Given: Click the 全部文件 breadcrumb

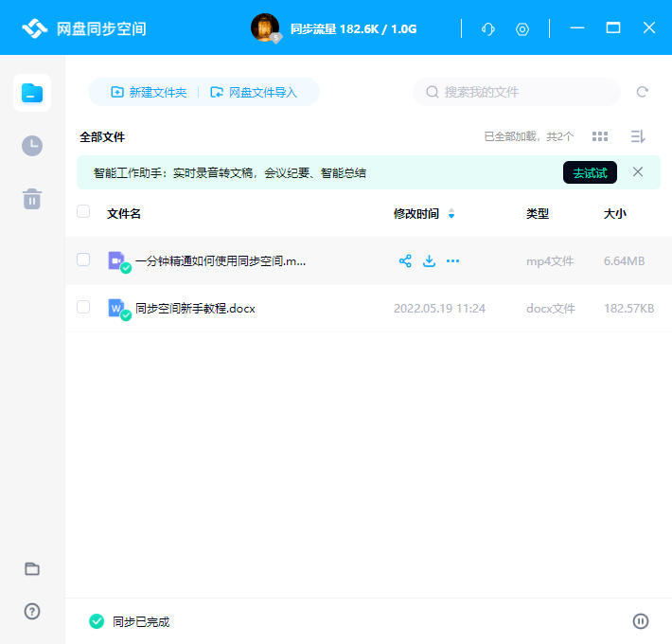Looking at the screenshot, I should point(102,136).
